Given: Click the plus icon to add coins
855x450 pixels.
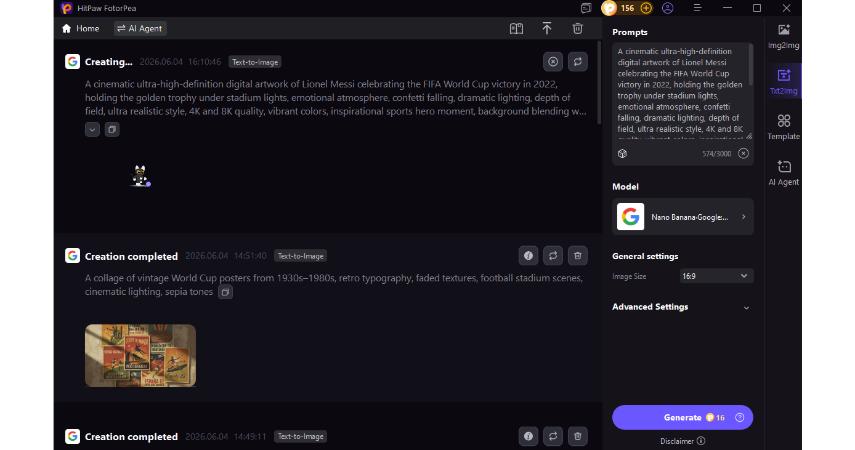Looking at the screenshot, I should tap(646, 8).
